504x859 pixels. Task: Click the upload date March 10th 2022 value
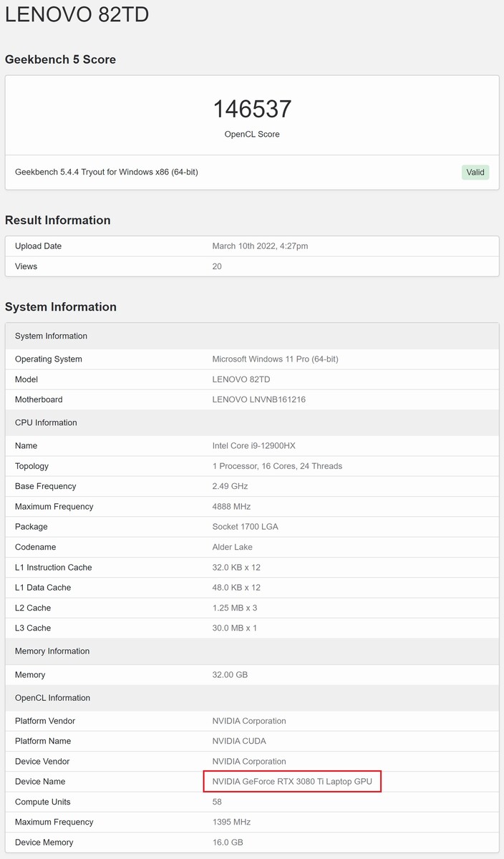[x=260, y=246]
